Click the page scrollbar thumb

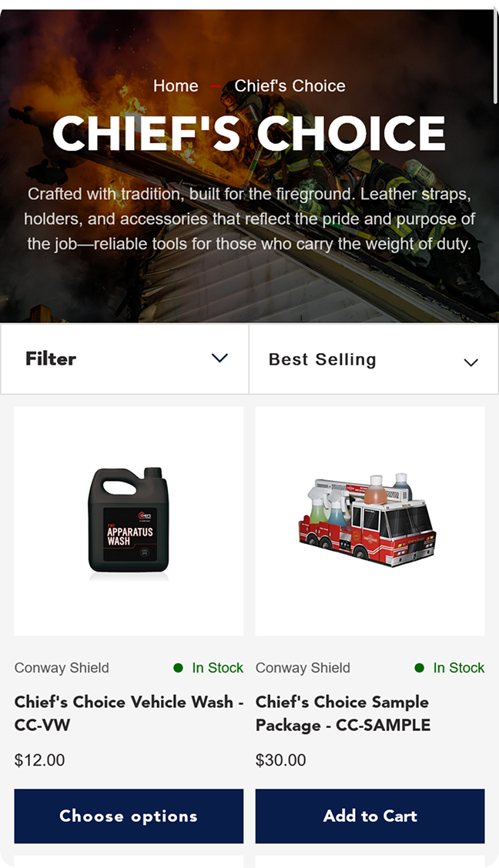tap(495, 55)
